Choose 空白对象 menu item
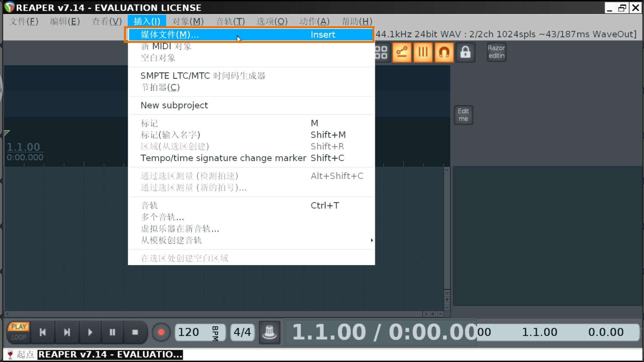This screenshot has height=362, width=644. coord(251,58)
